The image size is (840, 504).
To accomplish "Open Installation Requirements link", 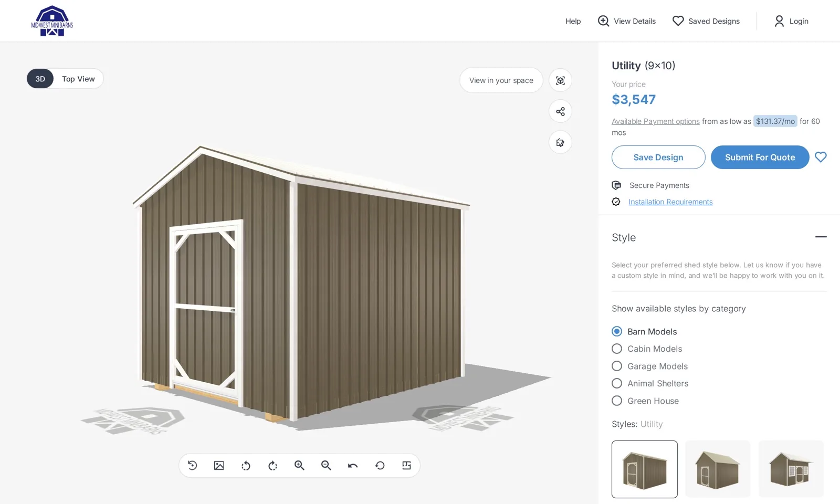I will pos(670,202).
